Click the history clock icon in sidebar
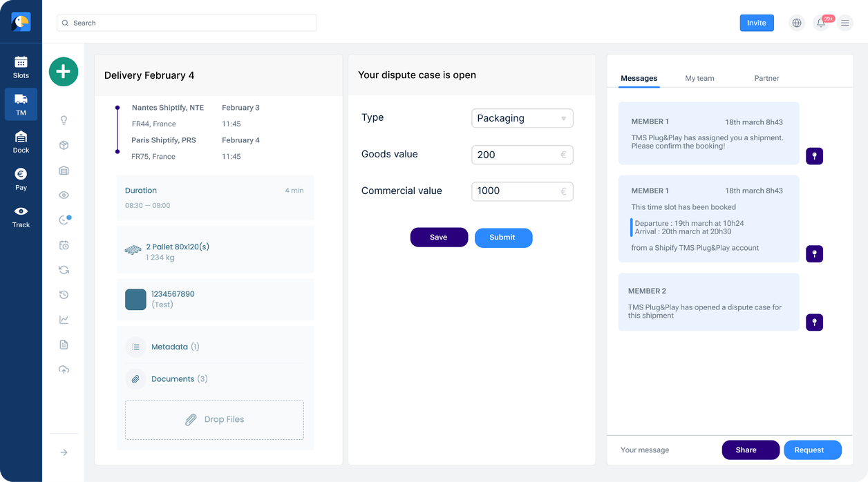The height and width of the screenshot is (482, 868). [64, 295]
